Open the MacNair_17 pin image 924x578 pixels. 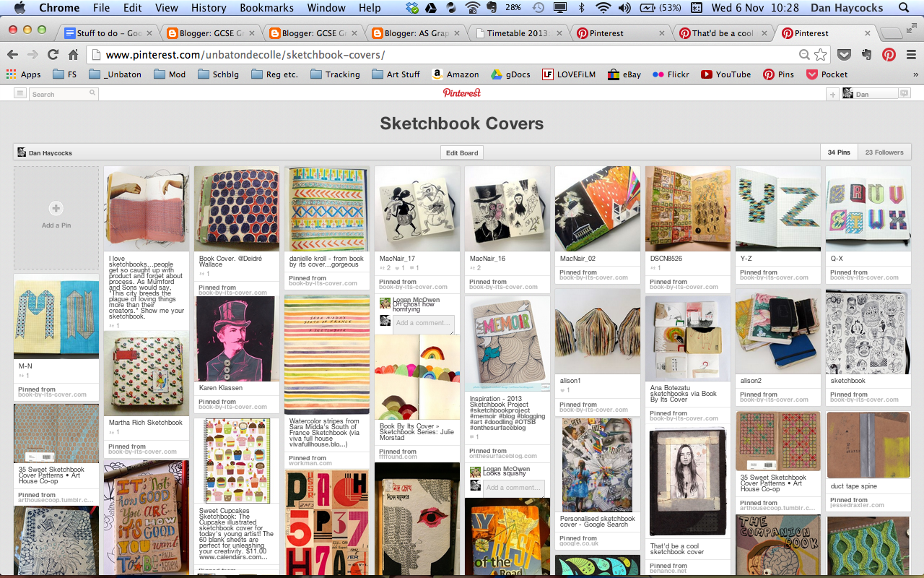coord(417,209)
